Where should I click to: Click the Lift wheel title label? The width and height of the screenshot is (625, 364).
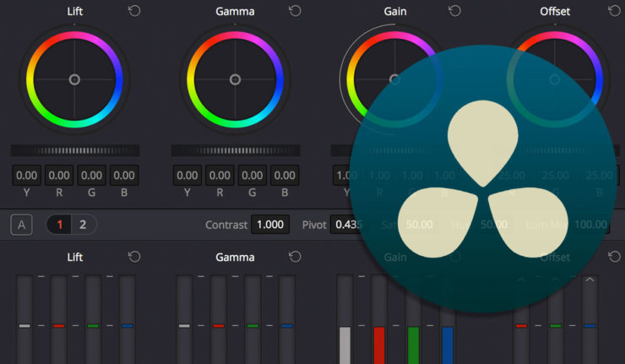74,11
